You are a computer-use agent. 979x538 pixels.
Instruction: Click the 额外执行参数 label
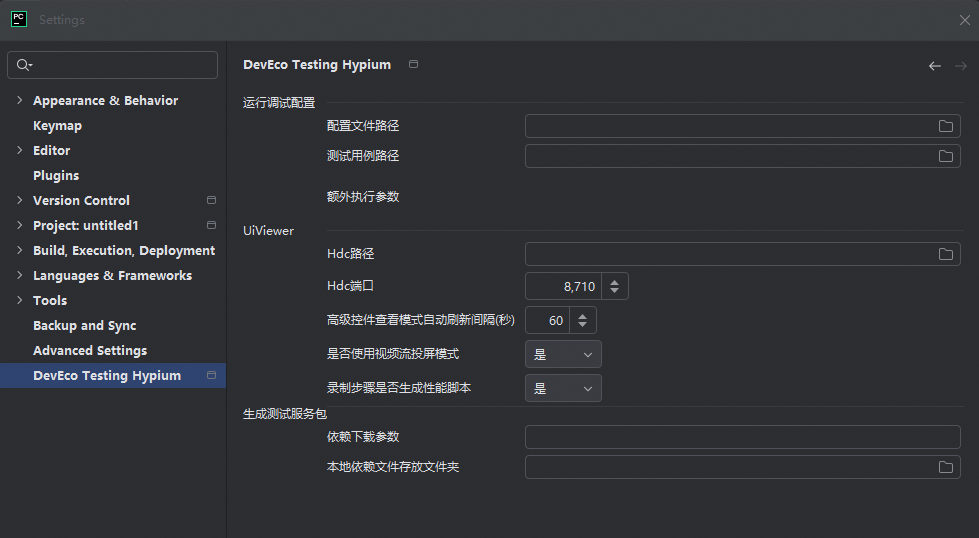coord(363,197)
